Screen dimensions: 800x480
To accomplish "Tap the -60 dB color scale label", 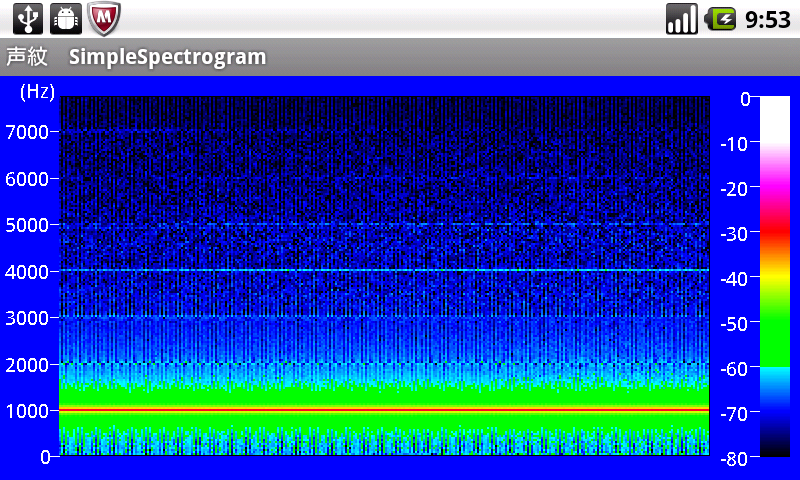I will coord(734,369).
